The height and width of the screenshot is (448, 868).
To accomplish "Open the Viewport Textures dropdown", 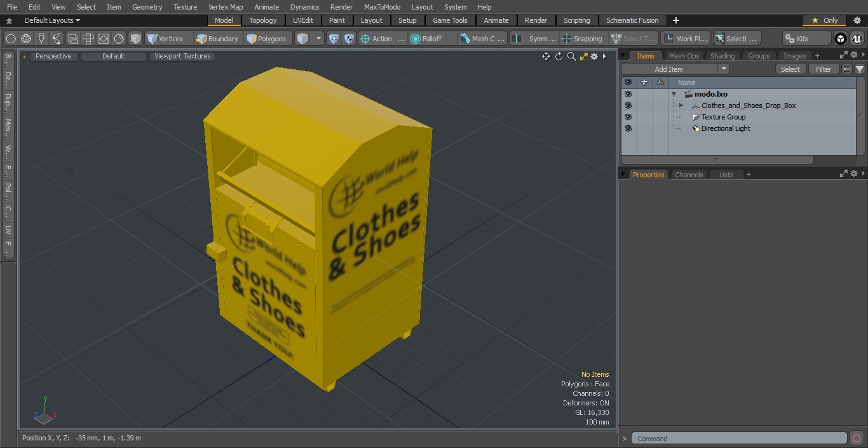I will click(x=182, y=57).
